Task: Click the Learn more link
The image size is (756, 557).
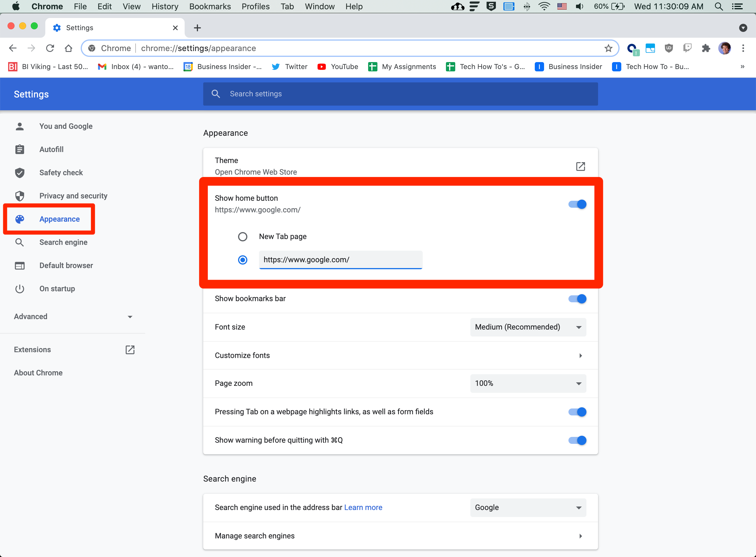Action: (363, 508)
